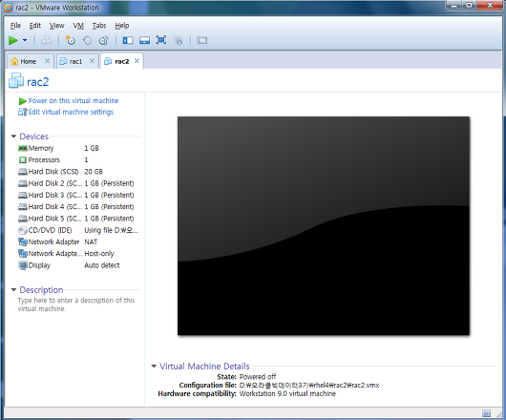Click Edit virtual machine settings link

pyautogui.click(x=71, y=112)
